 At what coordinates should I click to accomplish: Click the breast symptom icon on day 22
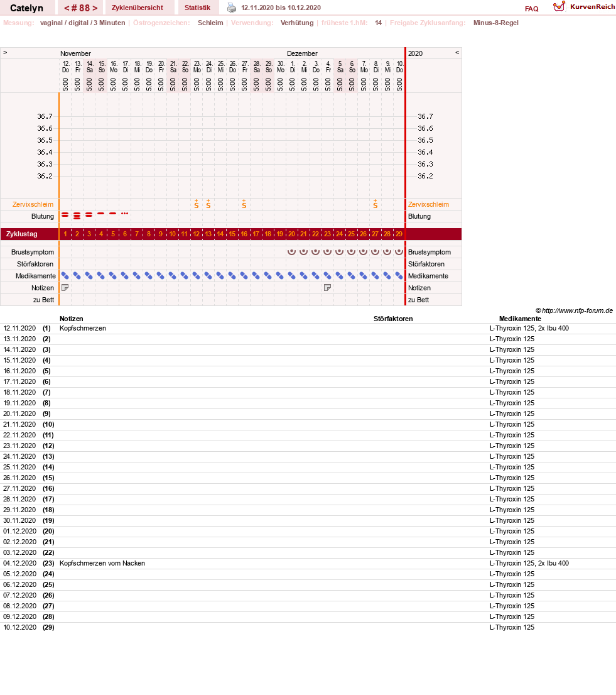point(315,252)
